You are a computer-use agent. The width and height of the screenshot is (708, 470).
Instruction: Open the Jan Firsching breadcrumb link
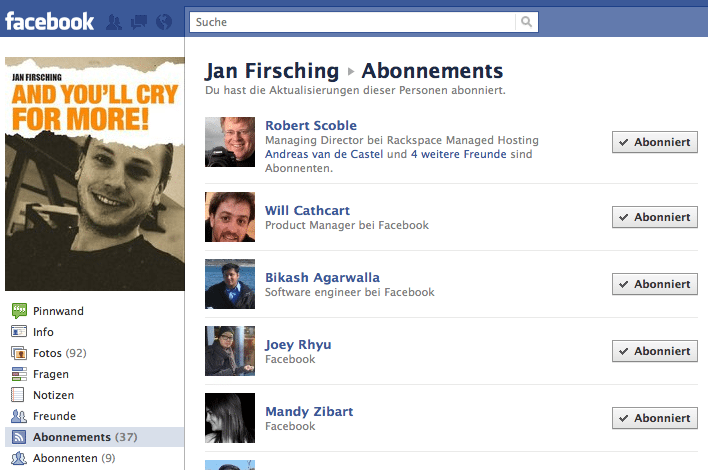tap(272, 71)
